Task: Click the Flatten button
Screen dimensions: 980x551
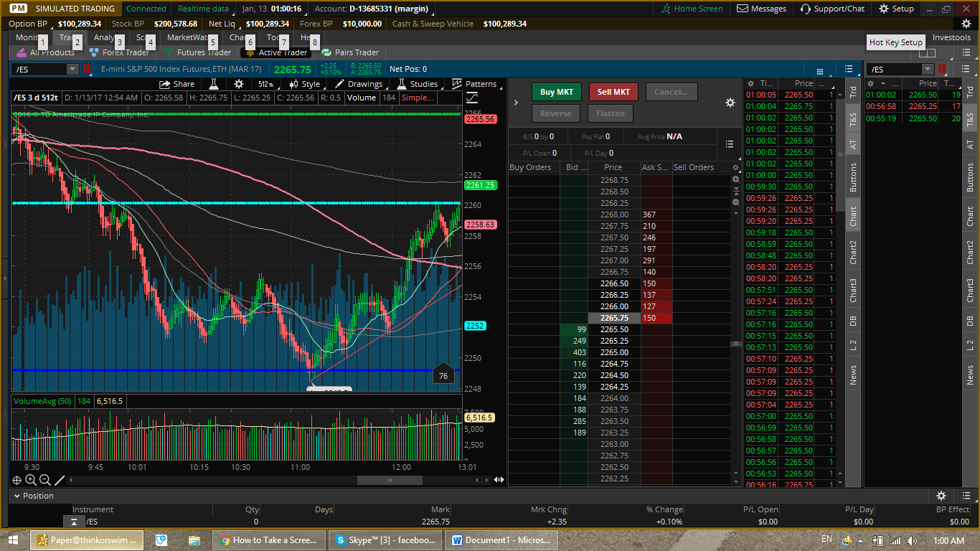Action: tap(611, 113)
